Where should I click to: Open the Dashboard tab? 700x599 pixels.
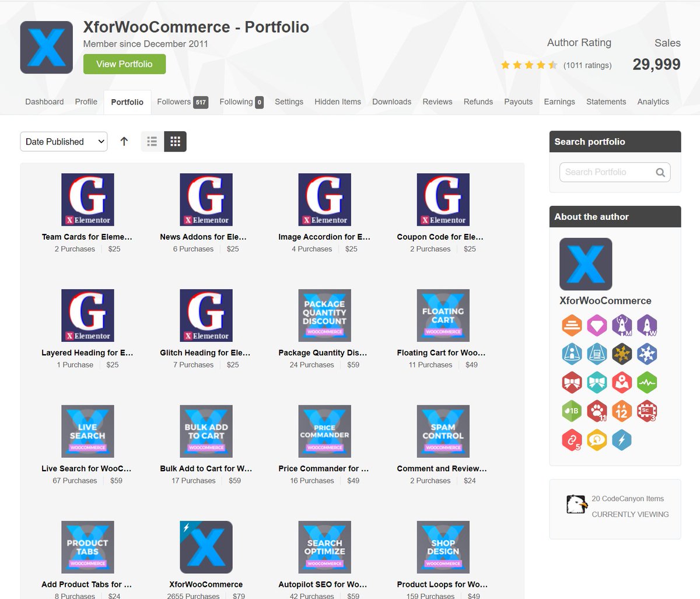(x=44, y=101)
